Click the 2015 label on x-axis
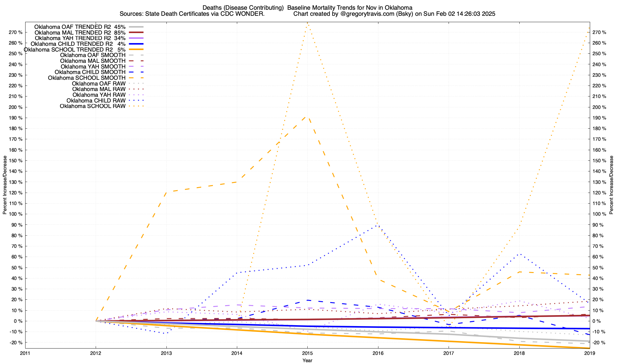 (307, 353)
